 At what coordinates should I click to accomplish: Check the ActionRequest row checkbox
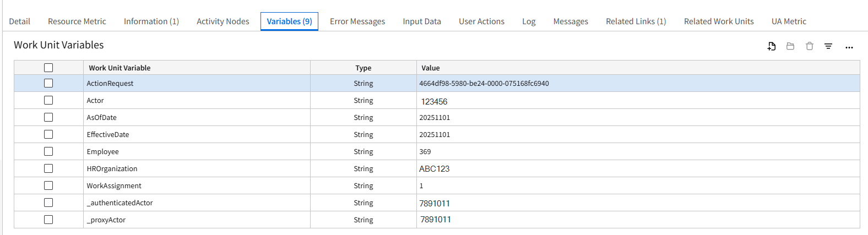pos(48,83)
